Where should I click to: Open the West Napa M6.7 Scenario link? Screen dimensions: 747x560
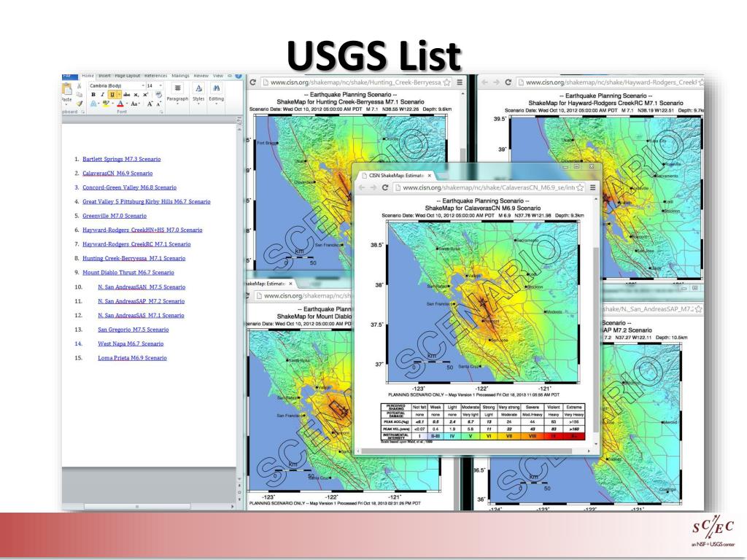coord(131,344)
